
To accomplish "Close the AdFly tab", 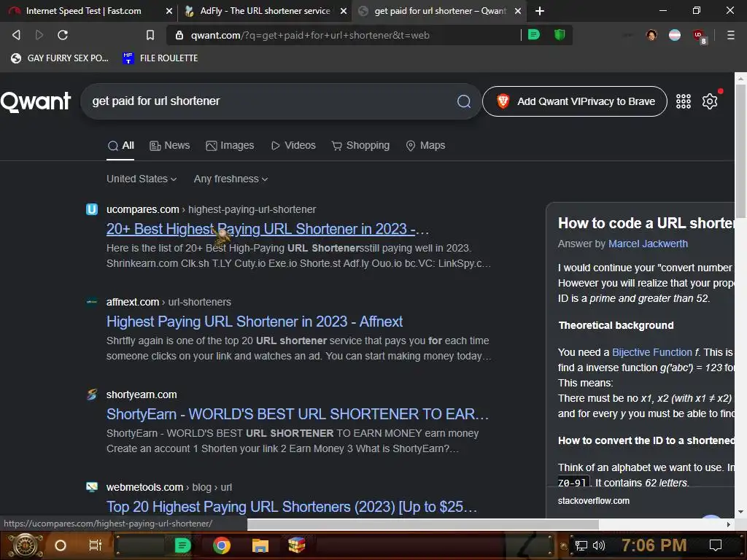I will click(x=343, y=11).
